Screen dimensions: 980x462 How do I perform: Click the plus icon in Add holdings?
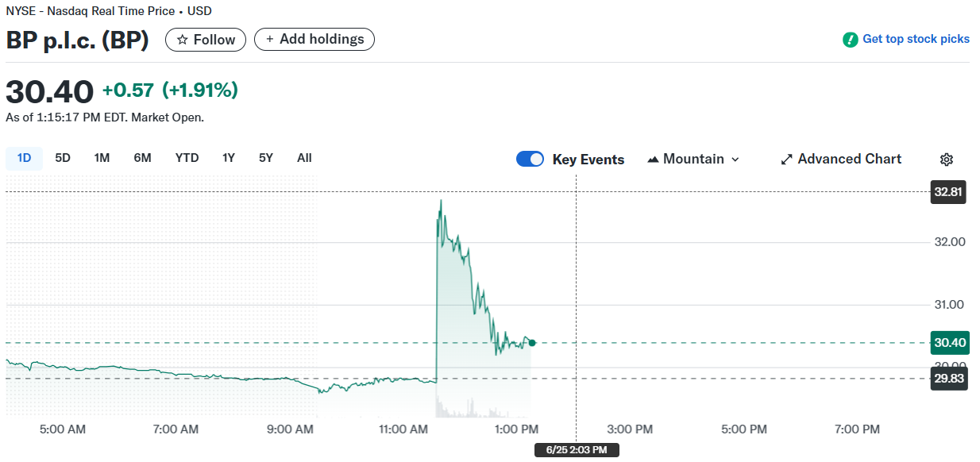coord(269,40)
